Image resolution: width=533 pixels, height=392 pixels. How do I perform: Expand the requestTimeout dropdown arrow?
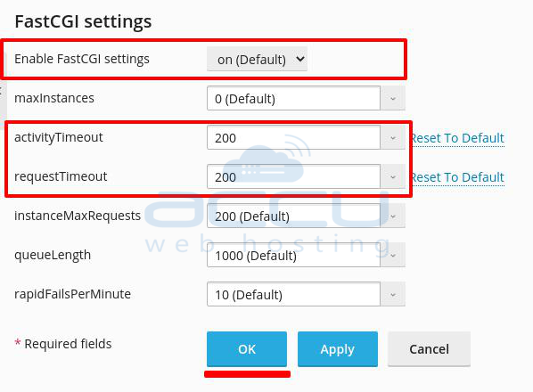[x=392, y=176]
